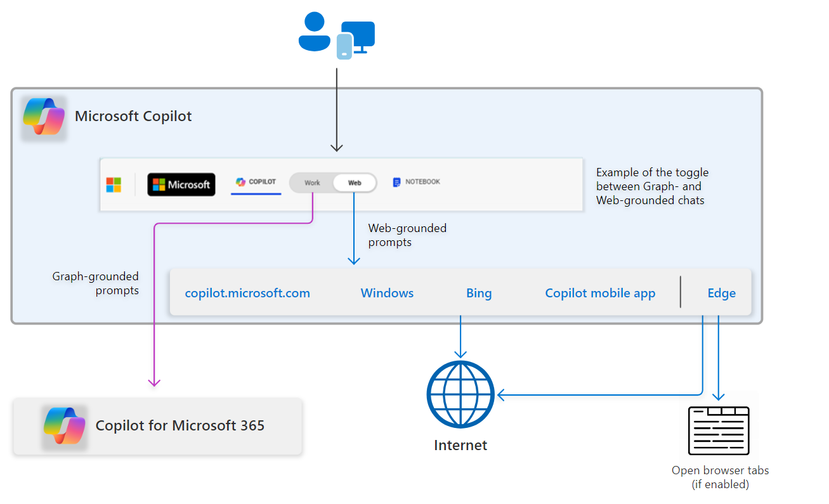Click the Windows link

click(x=387, y=294)
